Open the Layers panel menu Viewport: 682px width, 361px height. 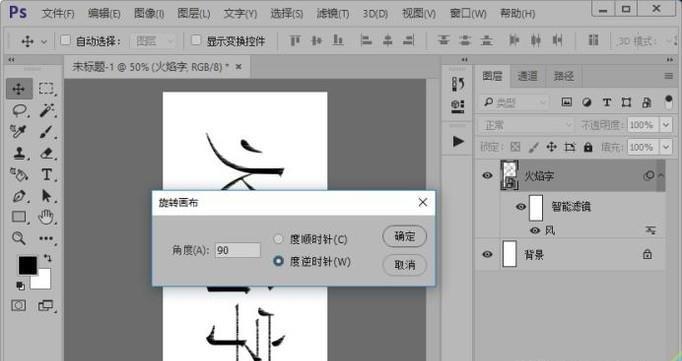point(669,77)
